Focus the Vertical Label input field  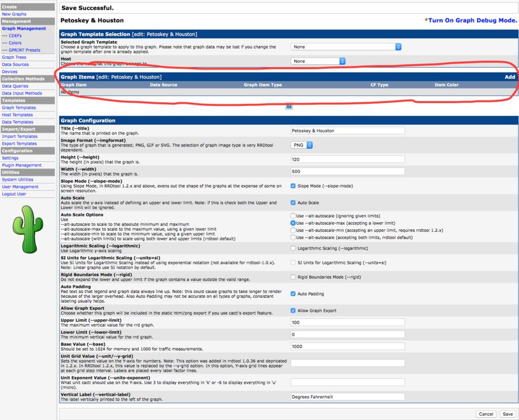[348, 396]
